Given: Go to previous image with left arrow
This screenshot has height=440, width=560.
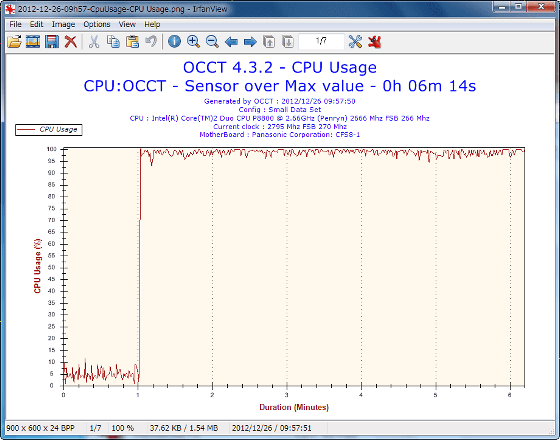Looking at the screenshot, I should (231, 42).
